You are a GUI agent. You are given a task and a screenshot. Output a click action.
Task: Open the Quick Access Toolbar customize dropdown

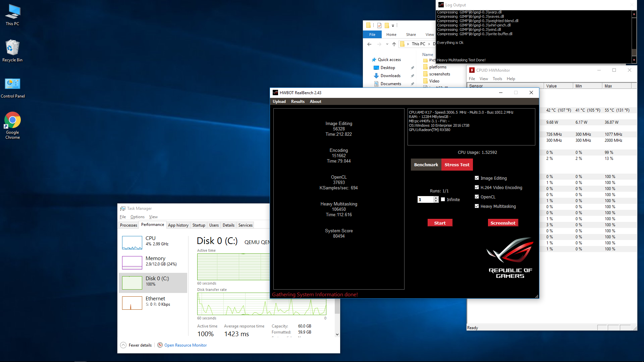(393, 25)
